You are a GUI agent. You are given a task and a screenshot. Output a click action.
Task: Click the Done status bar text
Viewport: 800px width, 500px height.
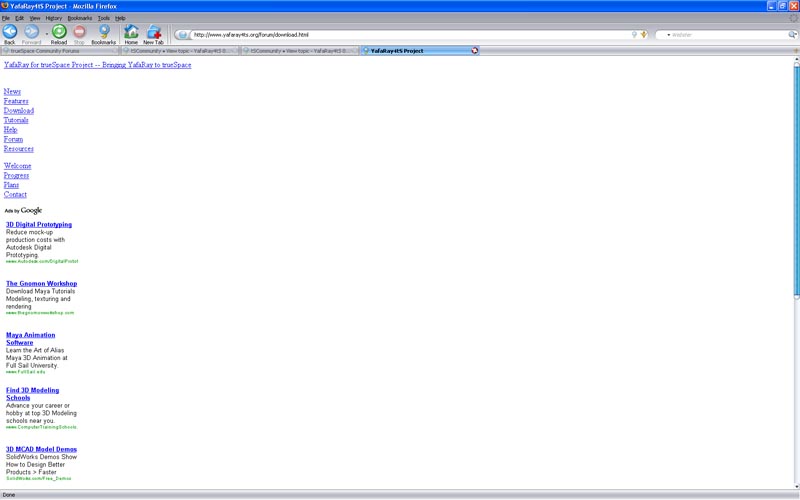pyautogui.click(x=9, y=495)
